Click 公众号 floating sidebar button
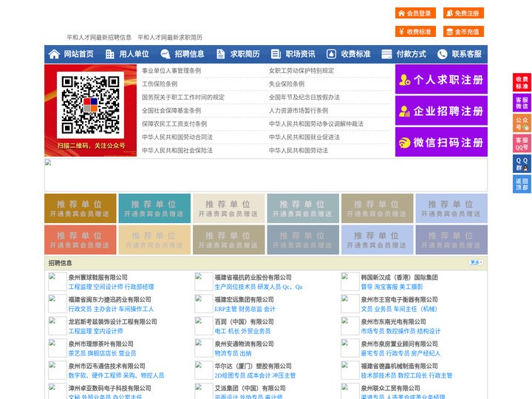The image size is (532, 399). click(x=522, y=123)
